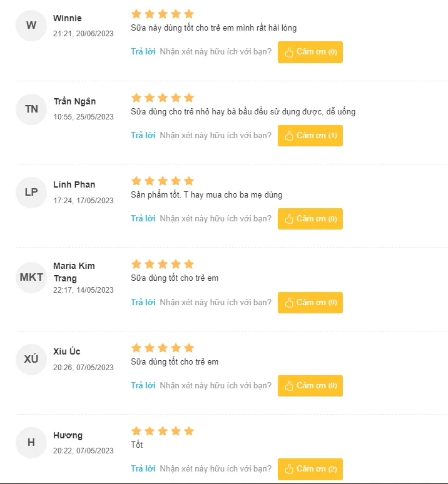Select Trả lời under Maria Kim Trang's review
This screenshot has width=448, height=484.
pos(143,302)
